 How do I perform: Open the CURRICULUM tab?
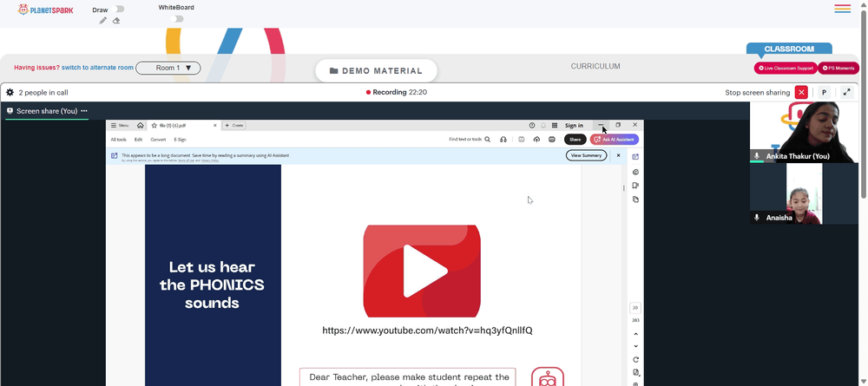(595, 67)
